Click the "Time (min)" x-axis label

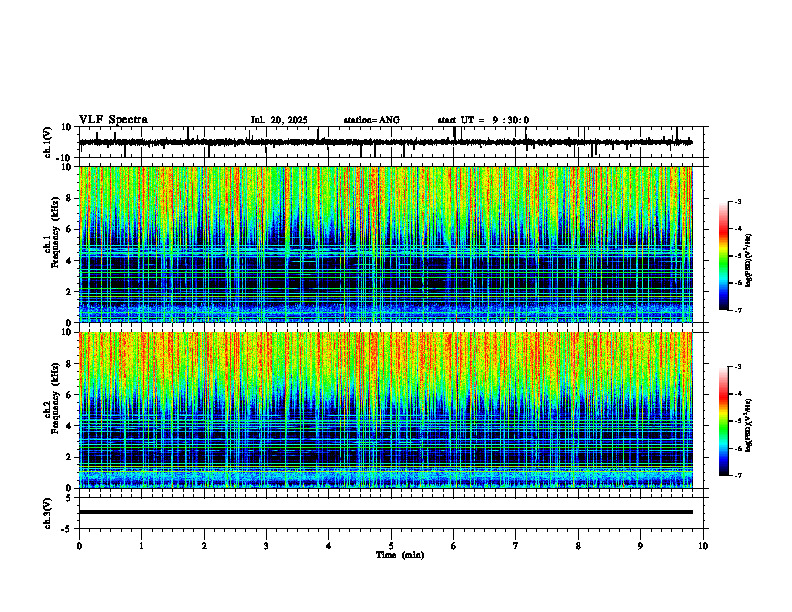(x=400, y=555)
